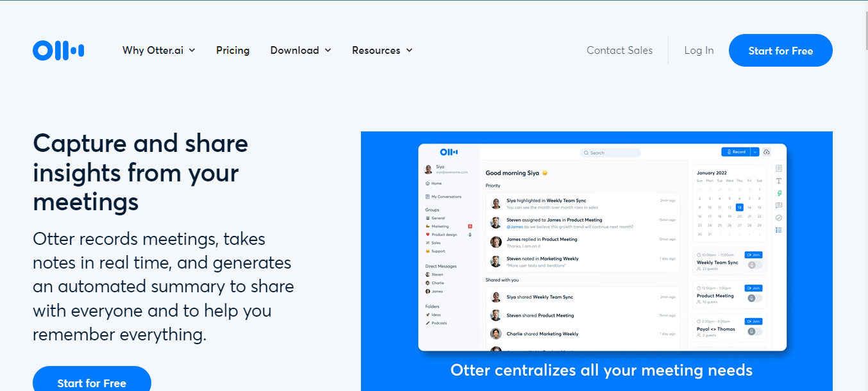Screen dimensions: 868x391
Task: Click the "@James" mention in the priority feed
Action: pyautogui.click(x=515, y=227)
